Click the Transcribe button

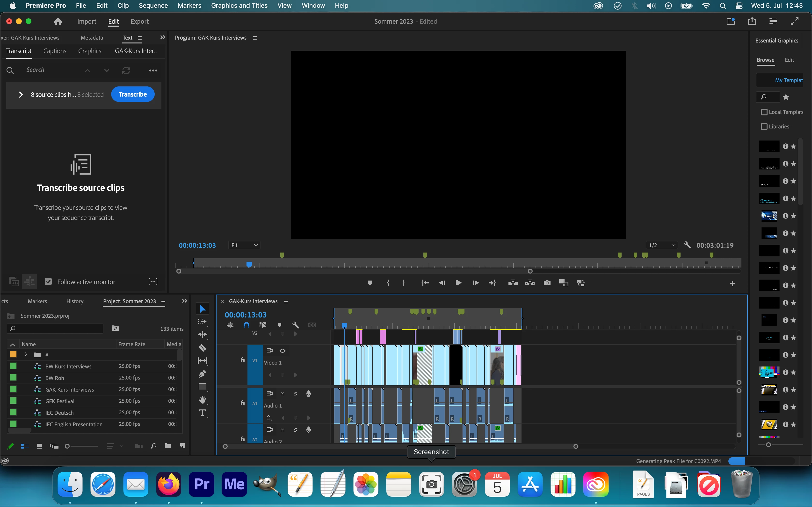click(132, 95)
